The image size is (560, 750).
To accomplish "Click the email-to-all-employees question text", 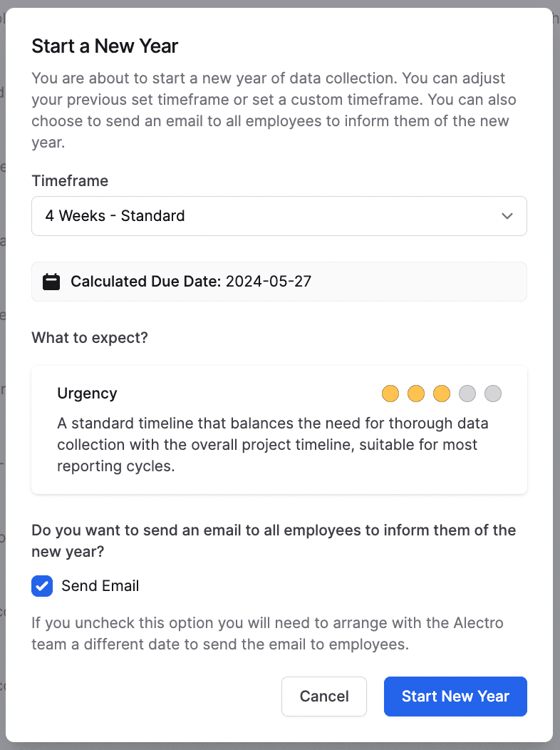I will [x=274, y=541].
